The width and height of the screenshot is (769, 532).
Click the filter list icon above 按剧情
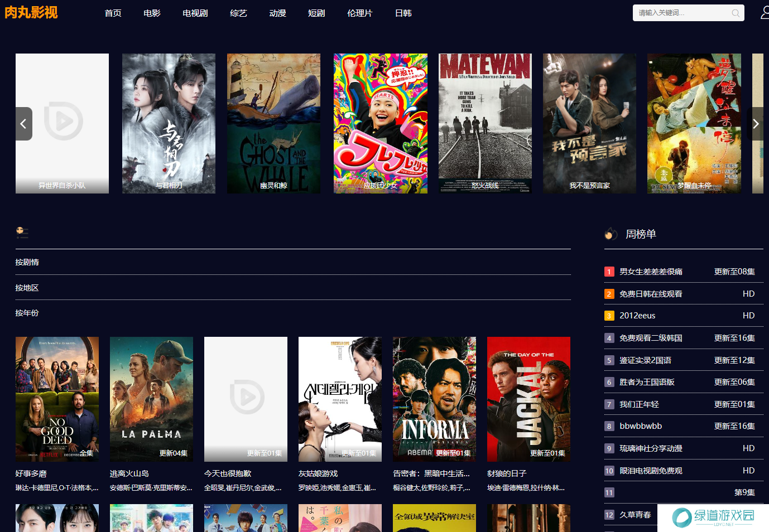22,233
